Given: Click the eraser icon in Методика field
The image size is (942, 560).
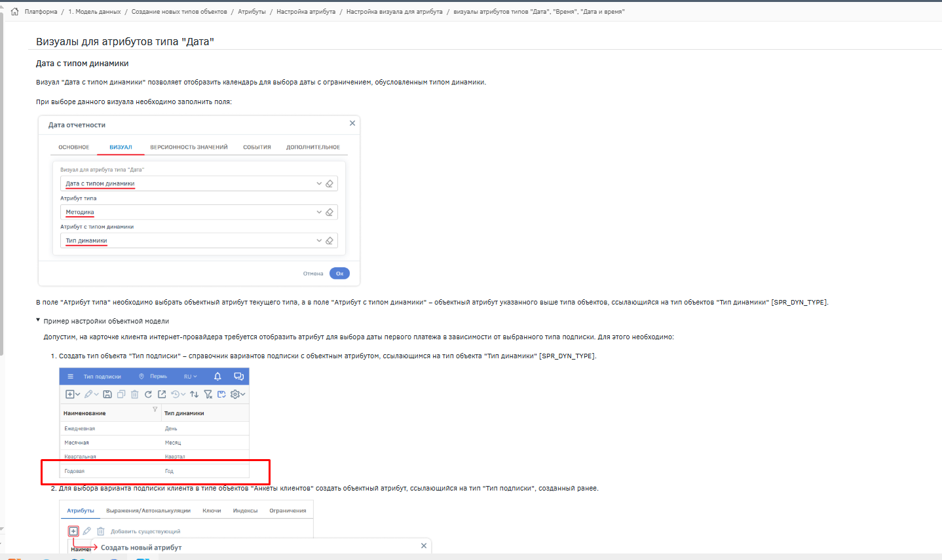Looking at the screenshot, I should [330, 212].
